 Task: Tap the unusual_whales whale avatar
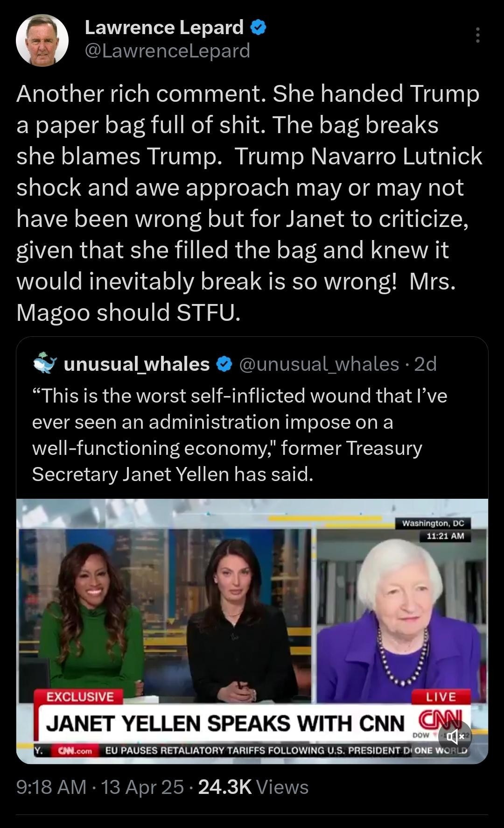tap(46, 363)
